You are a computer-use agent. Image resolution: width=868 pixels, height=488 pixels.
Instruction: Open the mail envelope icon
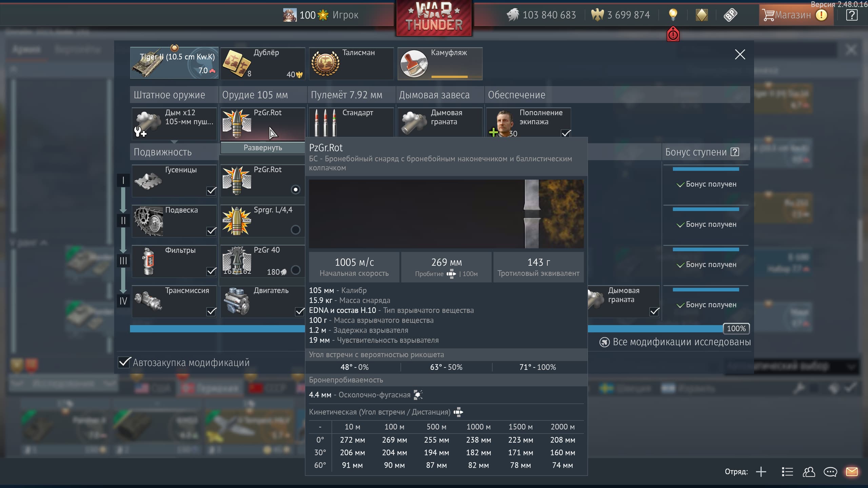tap(852, 471)
